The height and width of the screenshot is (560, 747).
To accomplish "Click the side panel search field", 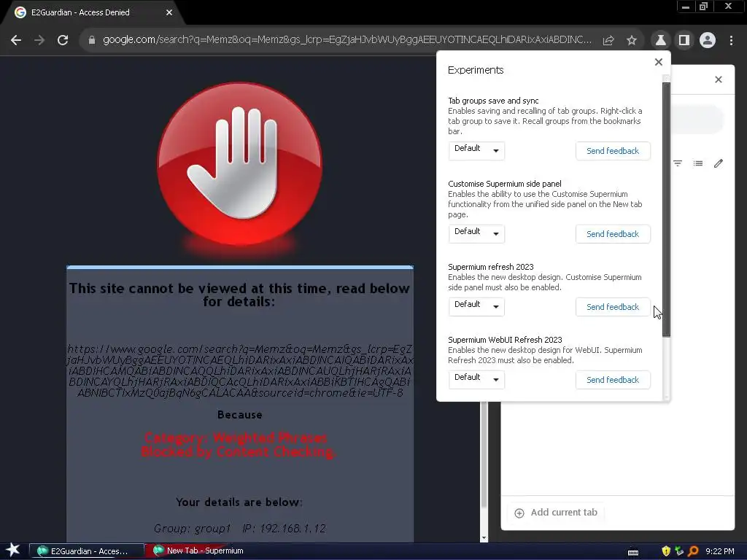I will 697,119.
